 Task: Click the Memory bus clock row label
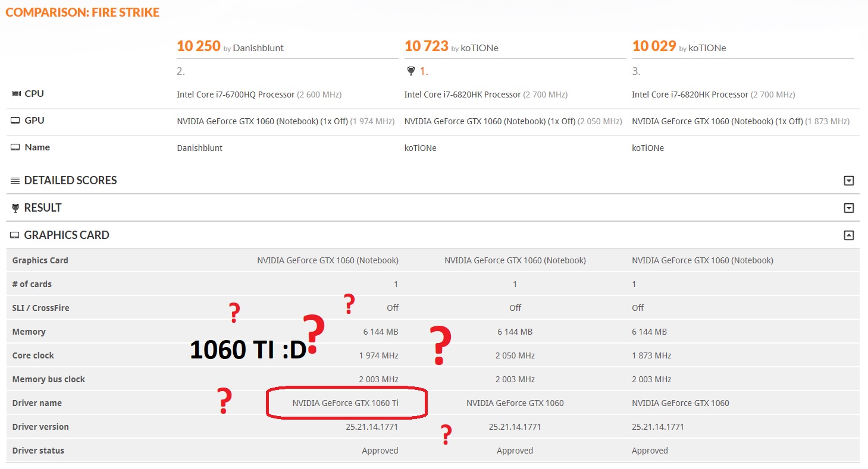pyautogui.click(x=49, y=379)
